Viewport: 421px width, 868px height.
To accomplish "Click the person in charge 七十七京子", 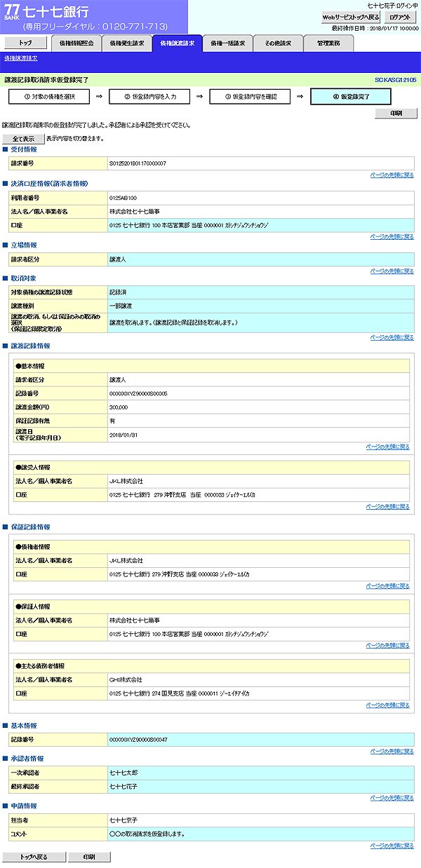I will [123, 819].
